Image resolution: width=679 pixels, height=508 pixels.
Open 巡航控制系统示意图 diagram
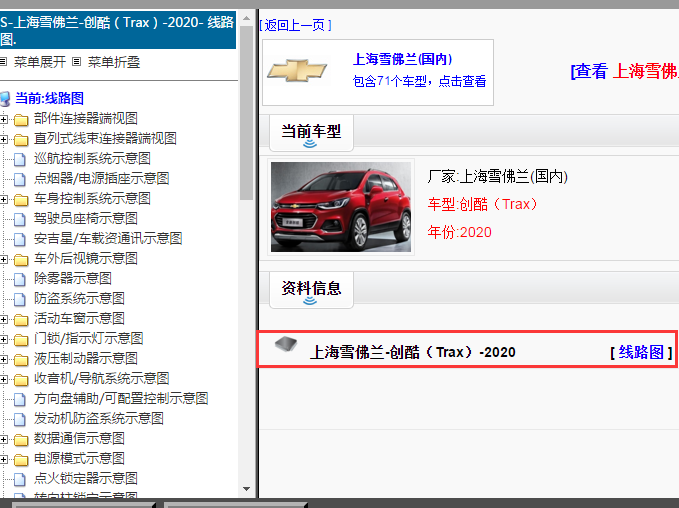click(92, 159)
